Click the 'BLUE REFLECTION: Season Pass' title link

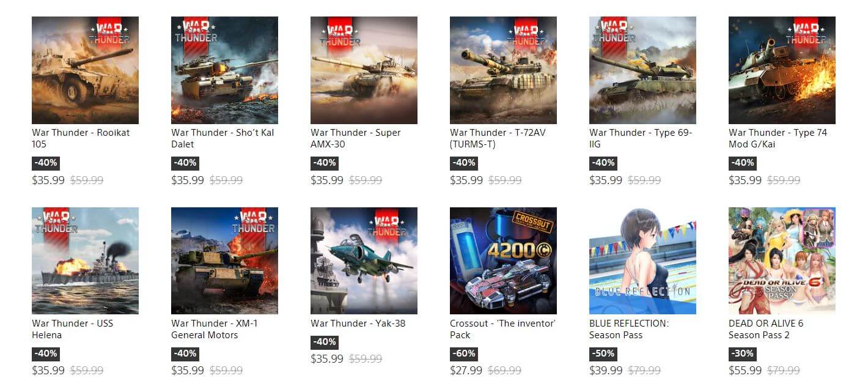coord(629,329)
